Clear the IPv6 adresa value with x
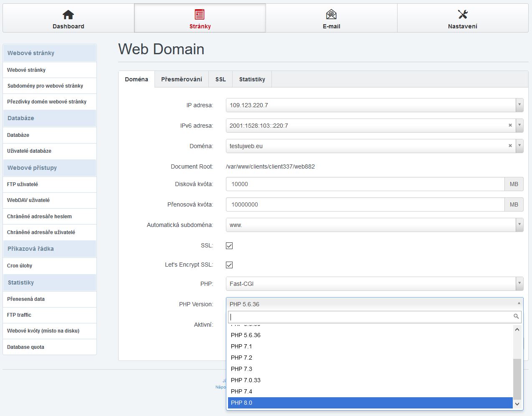The width and height of the screenshot is (532, 416). click(510, 125)
